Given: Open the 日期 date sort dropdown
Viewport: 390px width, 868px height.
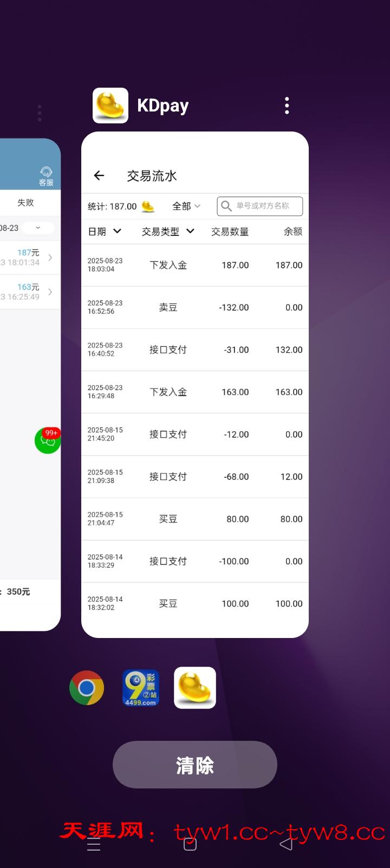Looking at the screenshot, I should pyautogui.click(x=105, y=232).
